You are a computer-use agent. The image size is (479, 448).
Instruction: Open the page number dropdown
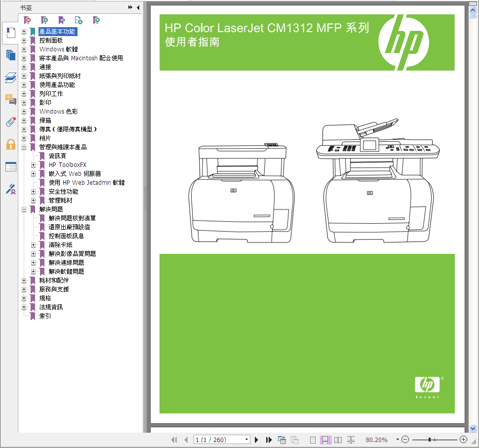tap(246, 440)
